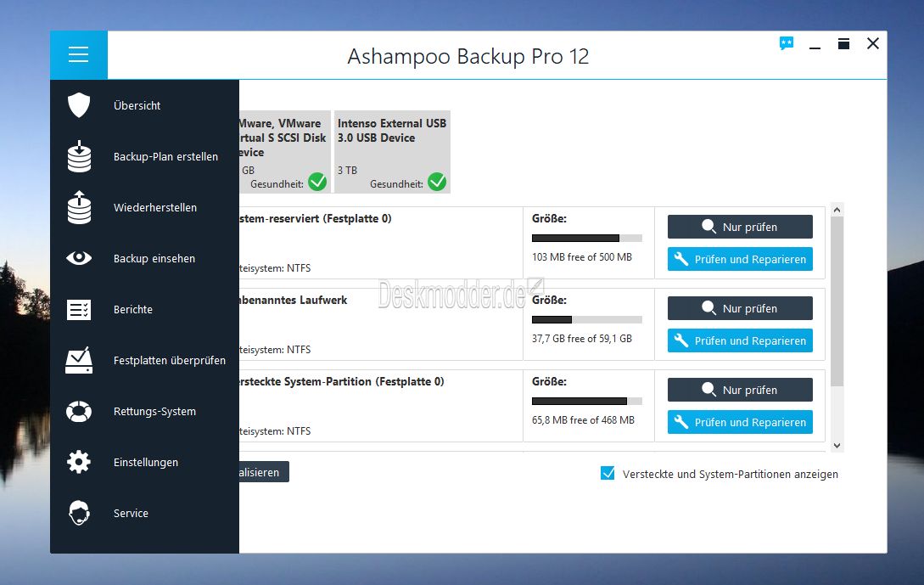Close the Ashampoo Backup Pro window

tap(873, 43)
